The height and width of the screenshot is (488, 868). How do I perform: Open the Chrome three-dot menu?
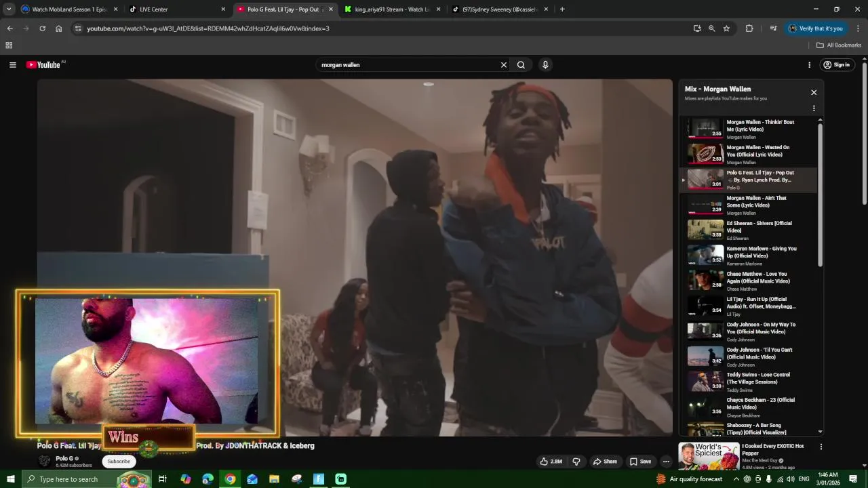coord(858,28)
